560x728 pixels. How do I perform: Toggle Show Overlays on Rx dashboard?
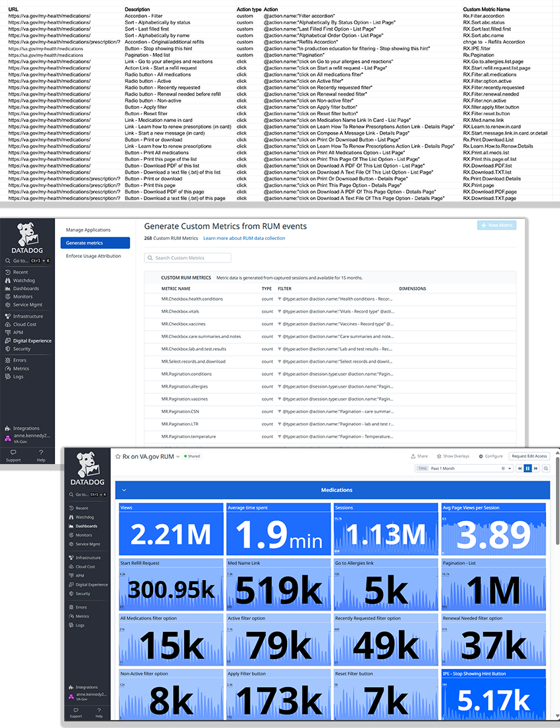click(453, 456)
